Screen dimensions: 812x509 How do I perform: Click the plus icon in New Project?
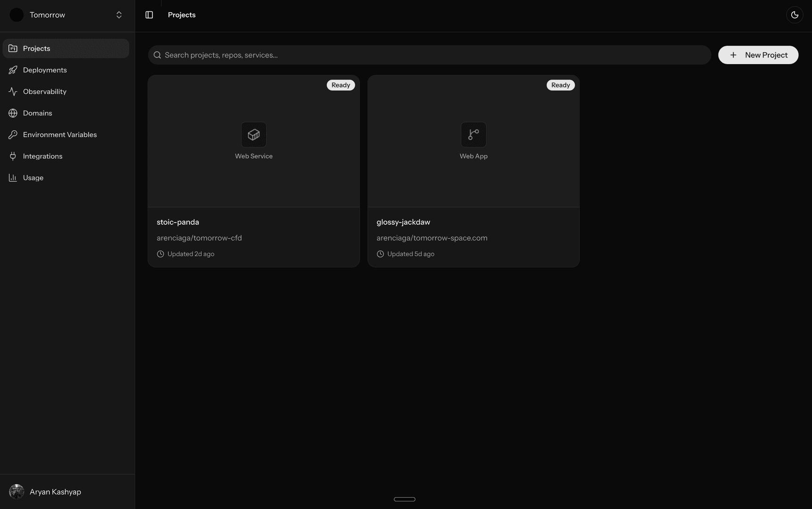tap(733, 55)
